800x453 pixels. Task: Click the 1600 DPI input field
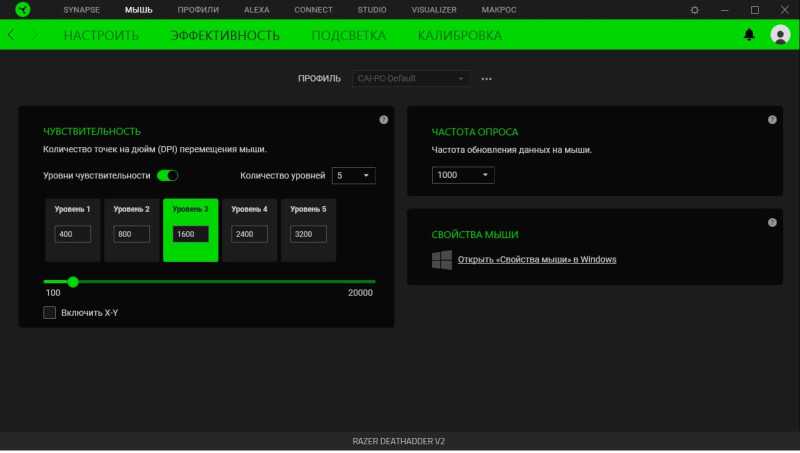pos(190,234)
